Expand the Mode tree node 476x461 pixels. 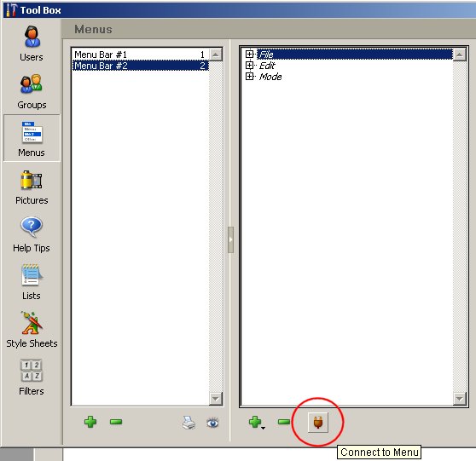tap(249, 77)
